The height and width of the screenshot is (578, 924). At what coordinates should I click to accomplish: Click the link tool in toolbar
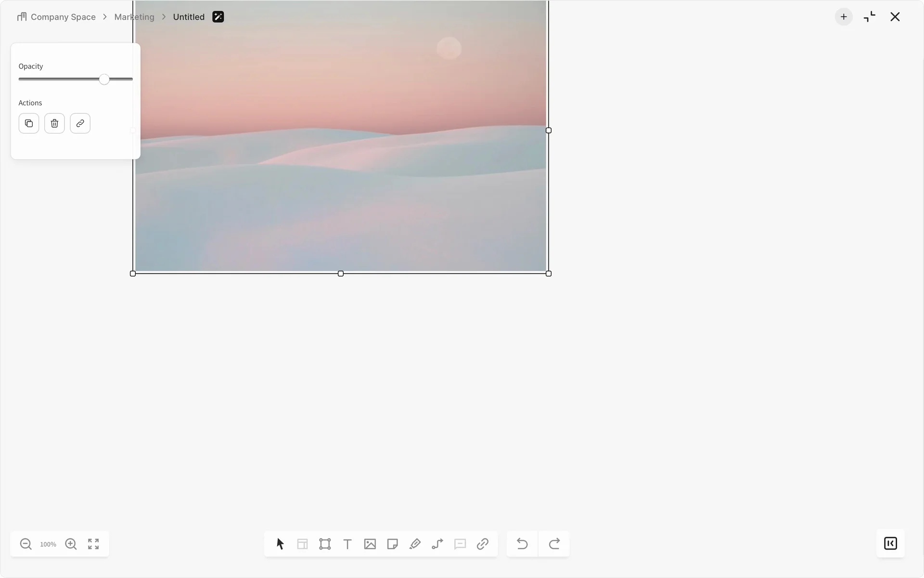(x=482, y=544)
